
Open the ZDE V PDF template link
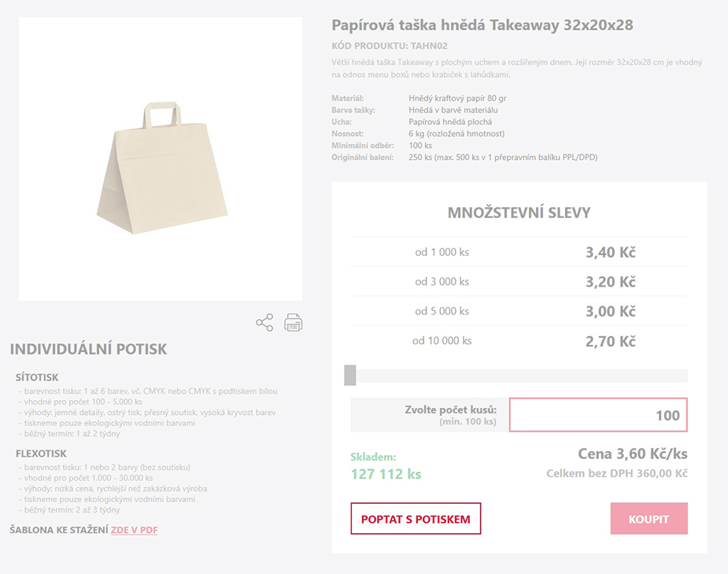click(134, 530)
